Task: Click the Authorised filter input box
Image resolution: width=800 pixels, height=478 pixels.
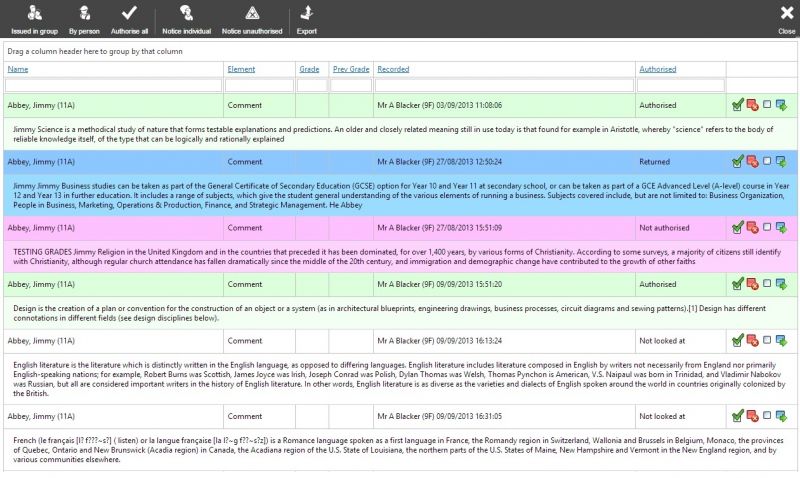Action: click(681, 85)
